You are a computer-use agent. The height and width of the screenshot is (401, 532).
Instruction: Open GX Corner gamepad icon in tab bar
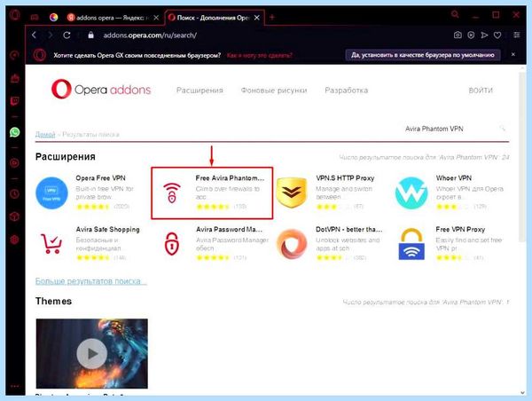[35, 18]
